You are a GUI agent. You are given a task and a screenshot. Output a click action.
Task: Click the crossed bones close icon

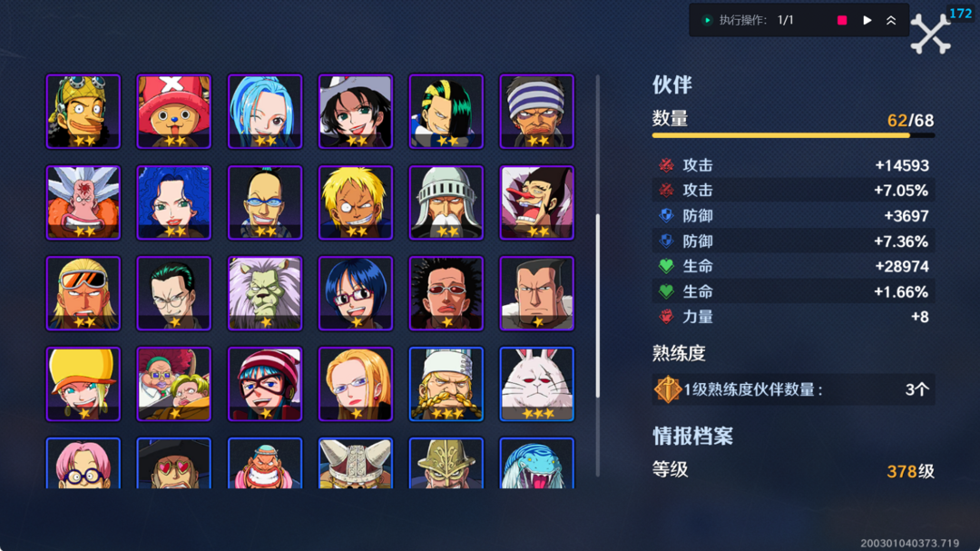click(930, 34)
